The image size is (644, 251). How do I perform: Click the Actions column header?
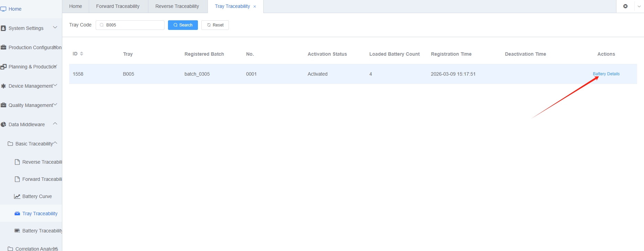point(606,54)
